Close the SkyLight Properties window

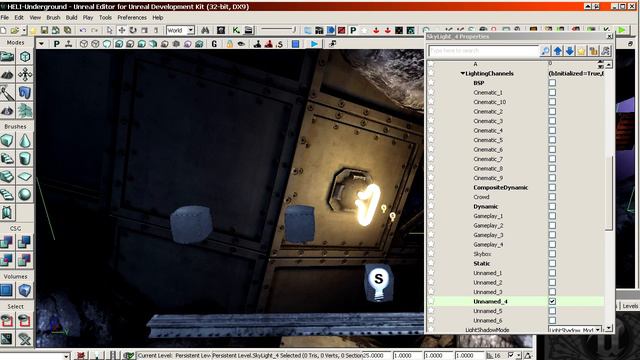point(609,36)
